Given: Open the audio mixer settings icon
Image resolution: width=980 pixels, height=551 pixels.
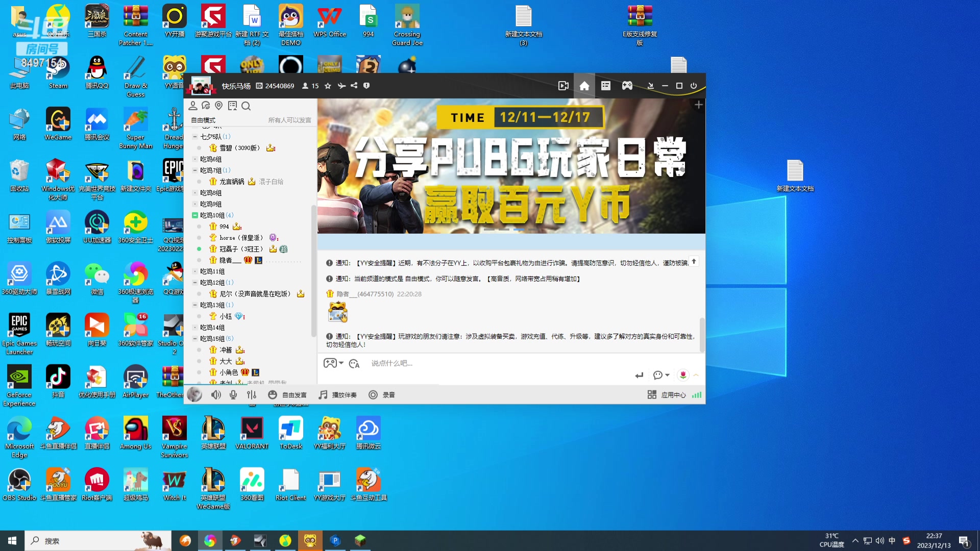Looking at the screenshot, I should [252, 394].
